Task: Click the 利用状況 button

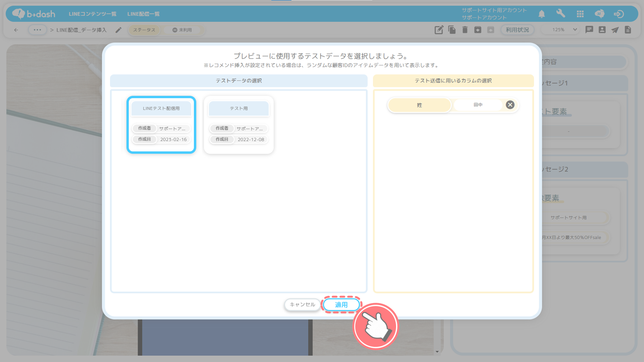Action: (517, 30)
